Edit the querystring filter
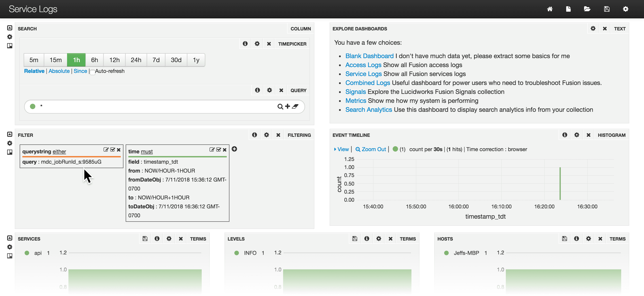644x296 pixels. click(106, 150)
